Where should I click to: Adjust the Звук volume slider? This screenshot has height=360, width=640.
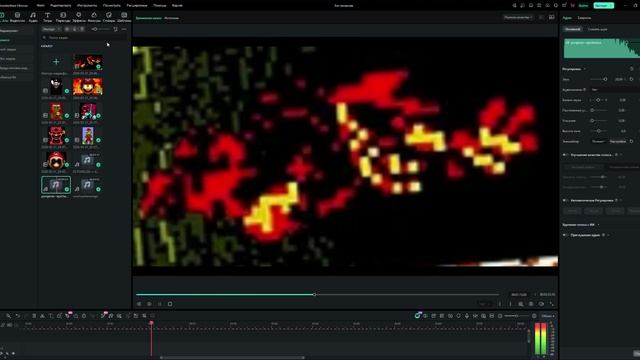[599, 79]
